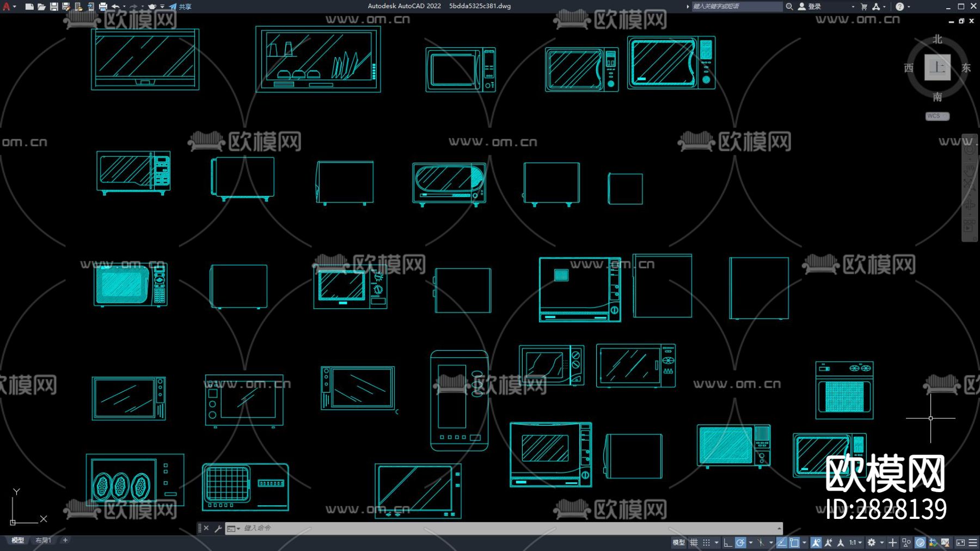Expand the Help dropdown arrow
This screenshot has height=551, width=980.
tap(909, 7)
